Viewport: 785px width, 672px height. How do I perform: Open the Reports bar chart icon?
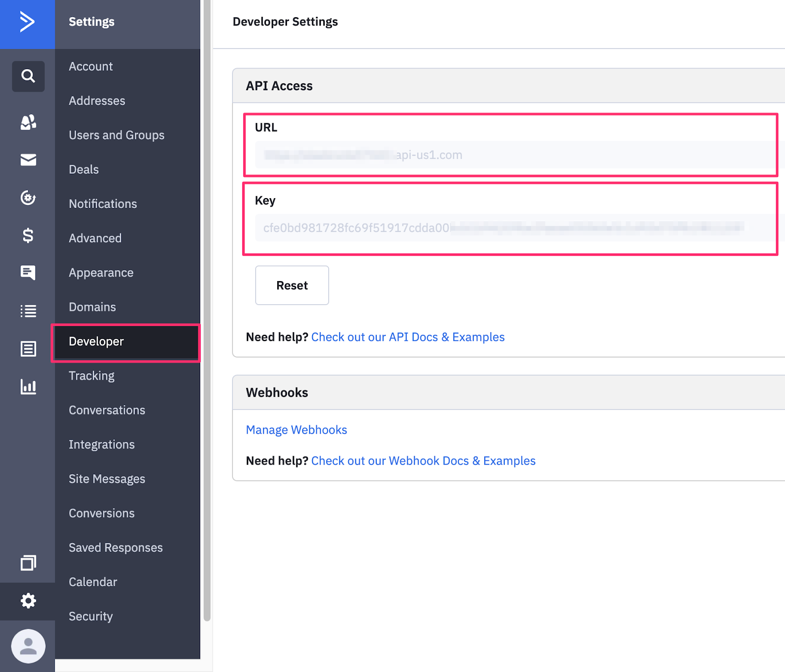[x=28, y=387]
